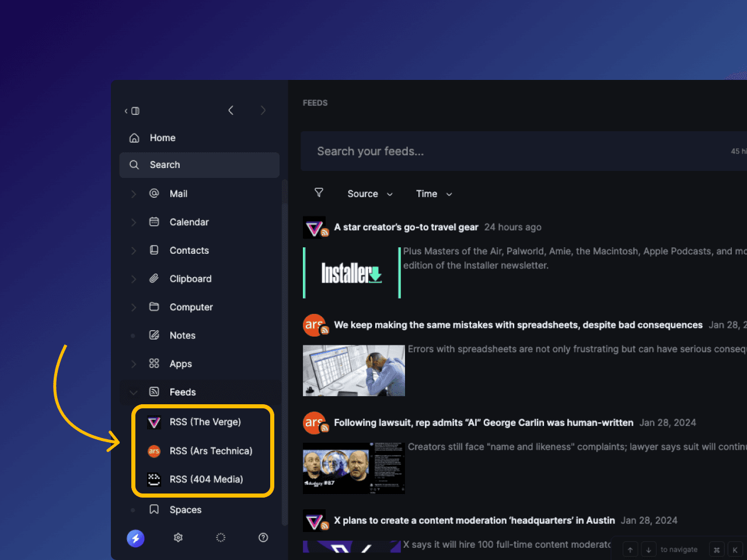Viewport: 747px width, 560px height.
Task: Click the Ars Technica logo in sidebar
Action: pos(154,451)
